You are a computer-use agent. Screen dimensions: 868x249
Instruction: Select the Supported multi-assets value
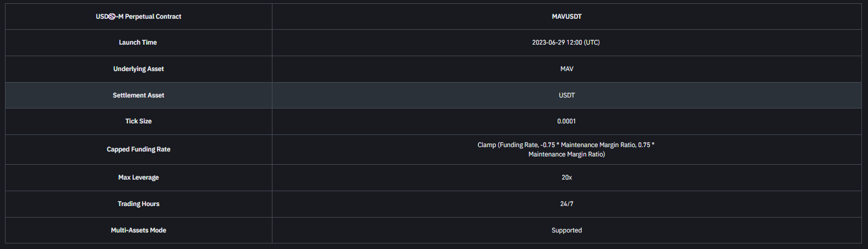[566, 230]
